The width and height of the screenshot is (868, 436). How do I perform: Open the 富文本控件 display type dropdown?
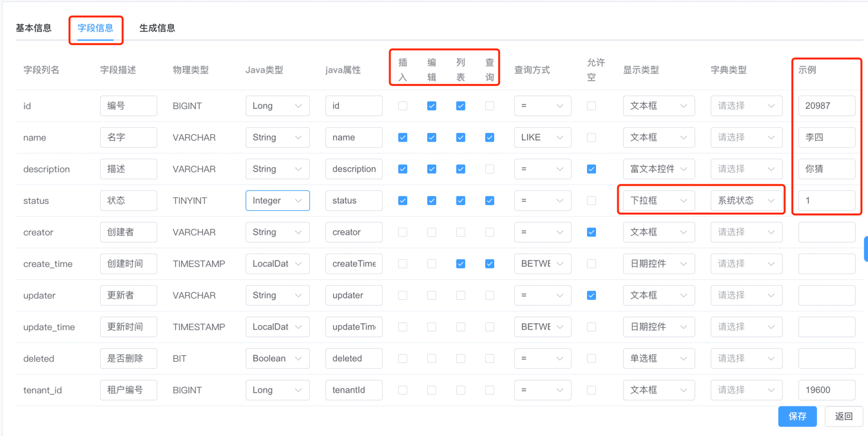658,168
